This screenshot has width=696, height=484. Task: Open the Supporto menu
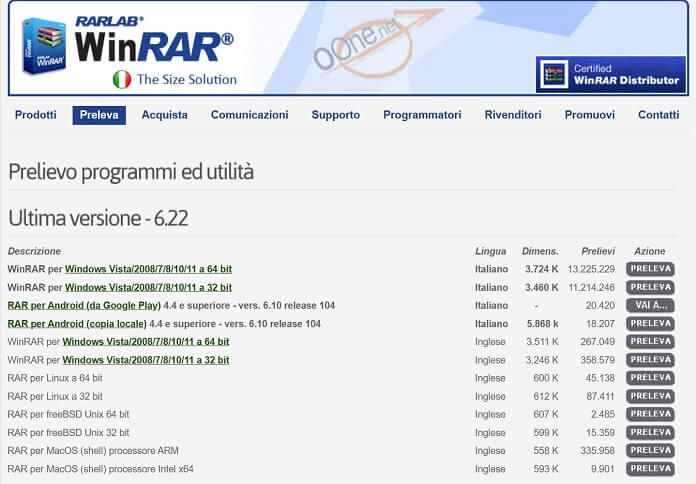(x=336, y=115)
